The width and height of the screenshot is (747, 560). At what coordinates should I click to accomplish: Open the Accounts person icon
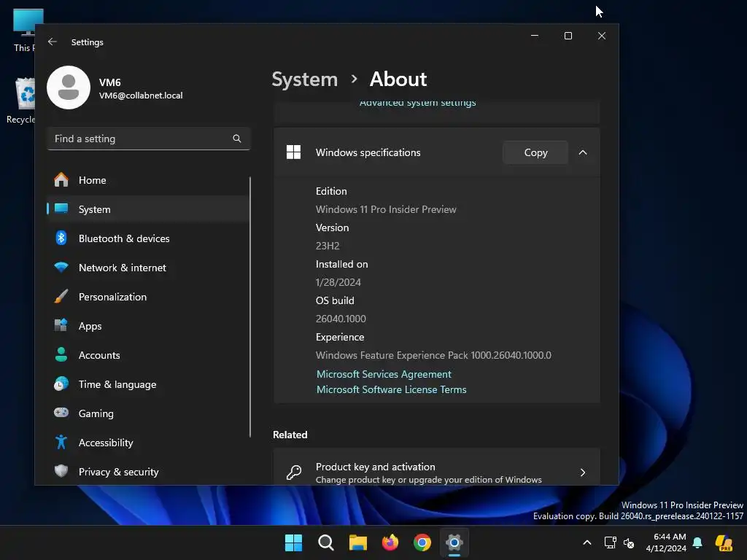point(61,355)
